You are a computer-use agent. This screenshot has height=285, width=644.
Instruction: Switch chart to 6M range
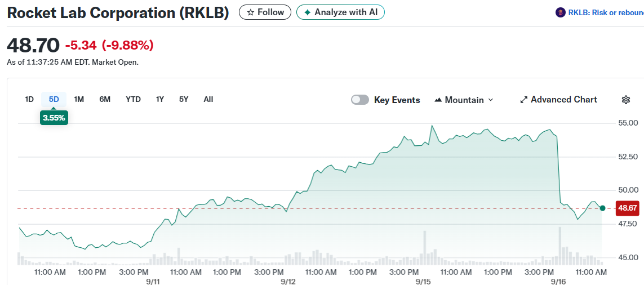click(105, 99)
